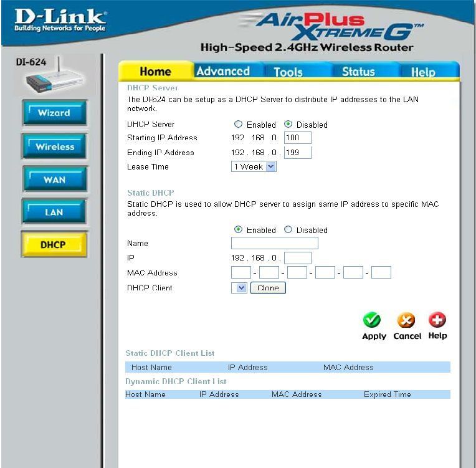Image resolution: width=476 pixels, height=468 pixels.
Task: Click Dynamic list IP Address column header
Action: click(x=219, y=394)
